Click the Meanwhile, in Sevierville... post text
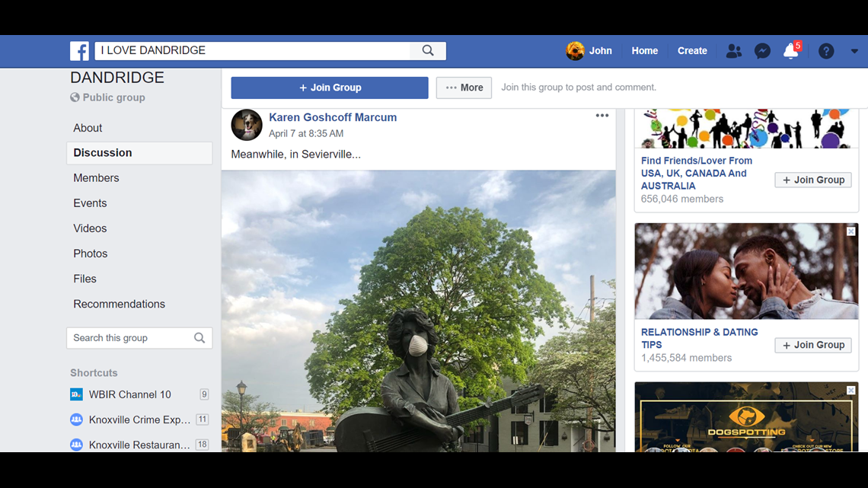Screen dimensions: 868x488 coord(295,155)
